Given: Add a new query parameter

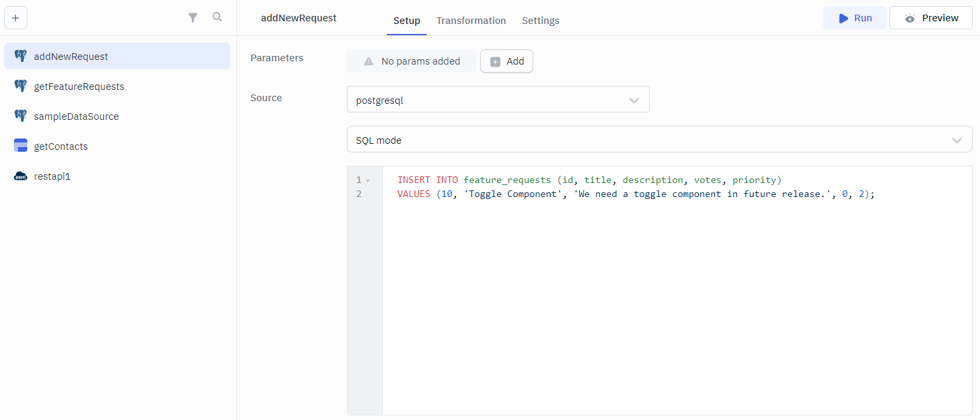Looking at the screenshot, I should 507,61.
